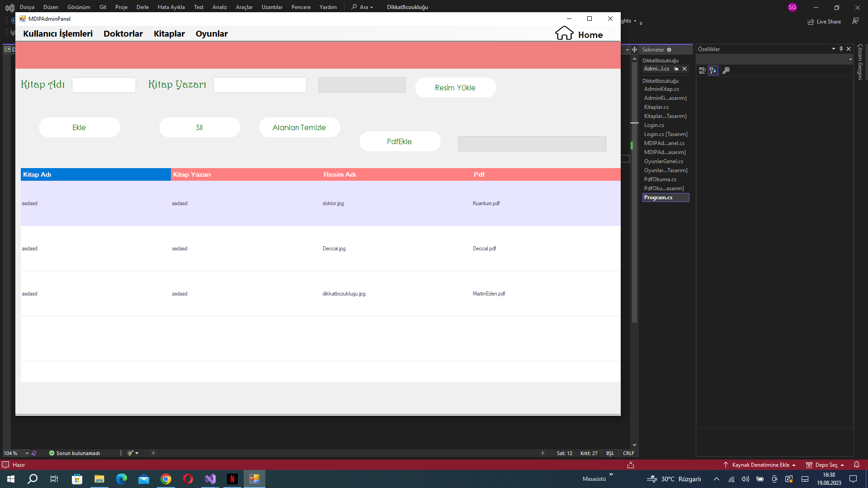
Task: Click the split editor icon beside Sekmeler
Action: click(635, 50)
